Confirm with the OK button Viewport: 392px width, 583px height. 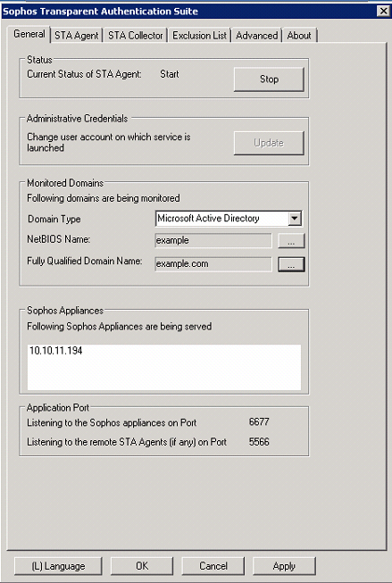coord(142,566)
